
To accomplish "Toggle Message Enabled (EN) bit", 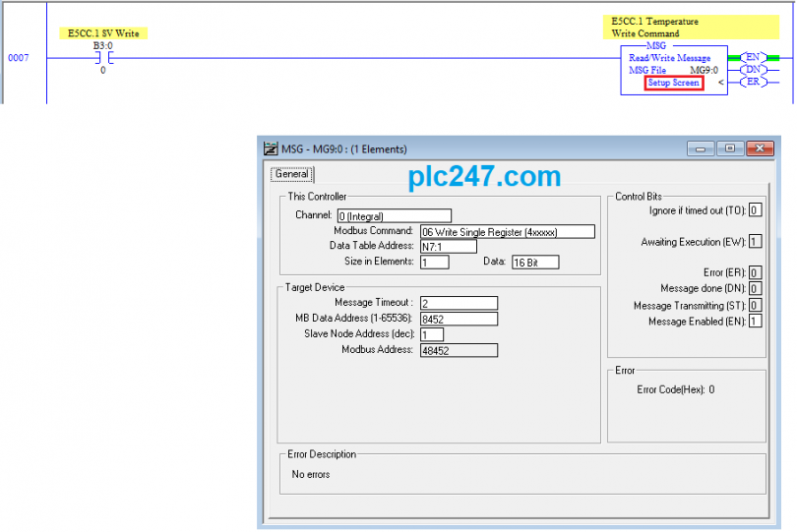I will (756, 322).
